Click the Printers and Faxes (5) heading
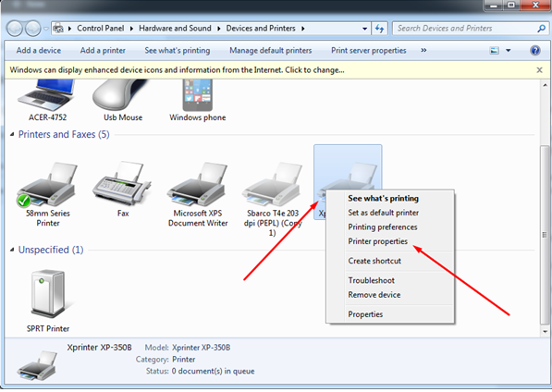 click(64, 134)
